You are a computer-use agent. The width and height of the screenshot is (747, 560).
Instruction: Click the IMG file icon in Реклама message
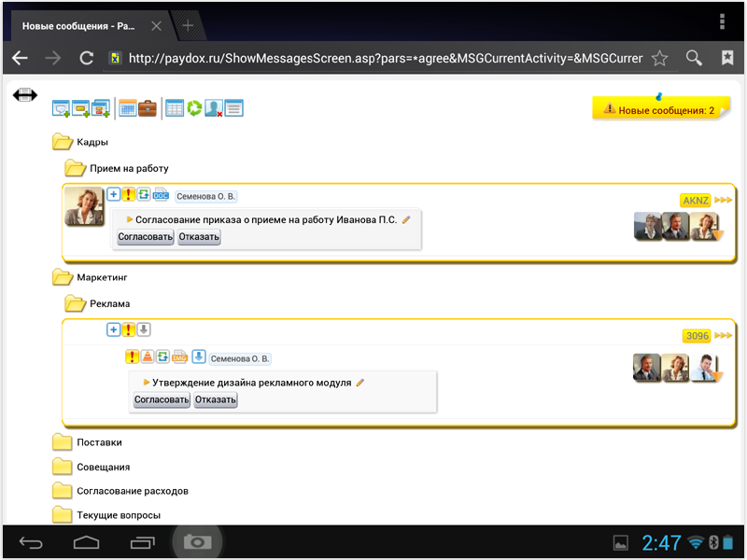tap(180, 357)
